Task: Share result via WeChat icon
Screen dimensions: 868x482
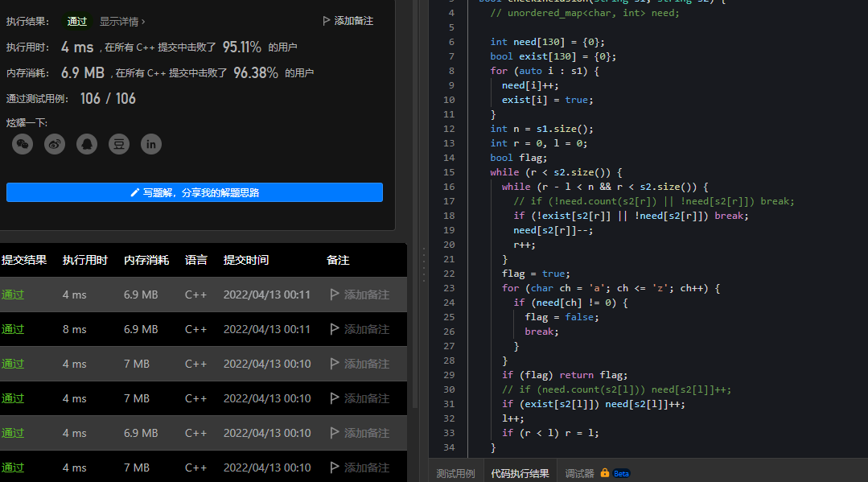Action: tap(23, 144)
